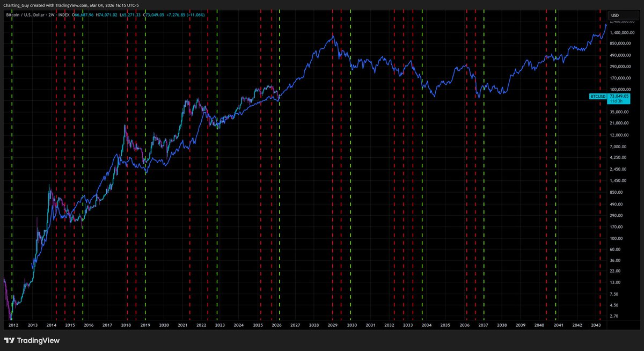Screen dimensions: 644x351
Task: Click the BTCUSD current price label 73,049.05
Action: point(620,96)
